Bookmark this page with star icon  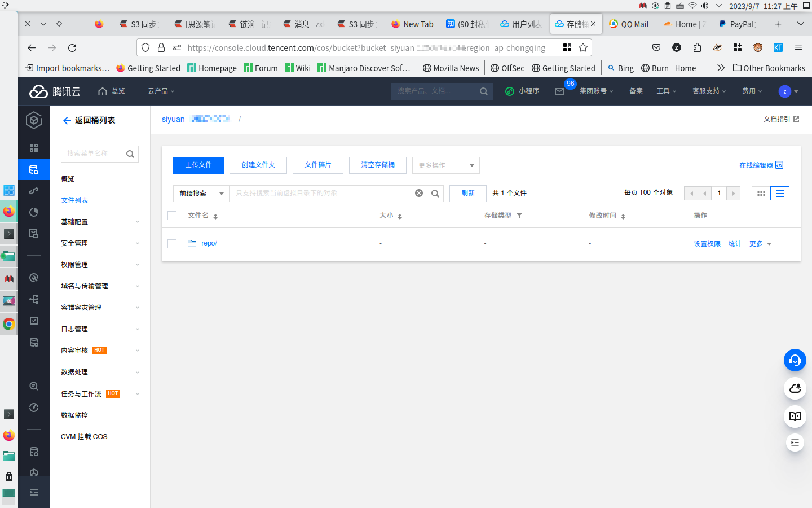coord(583,48)
